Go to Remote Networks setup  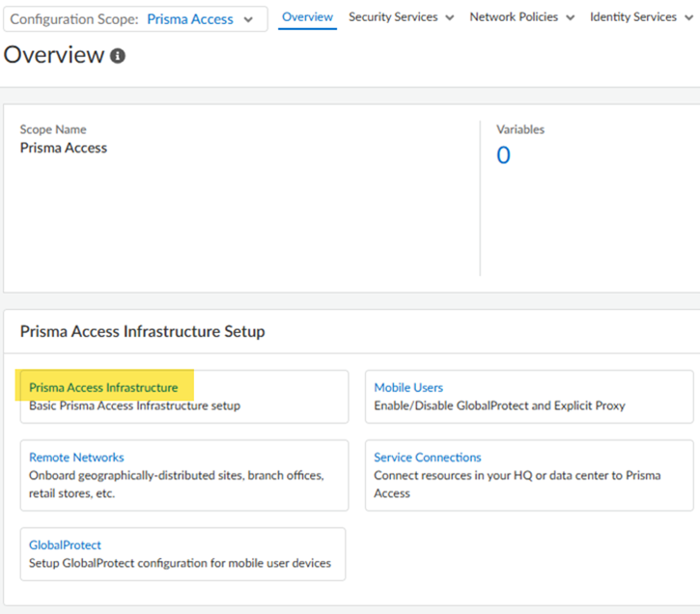click(76, 458)
